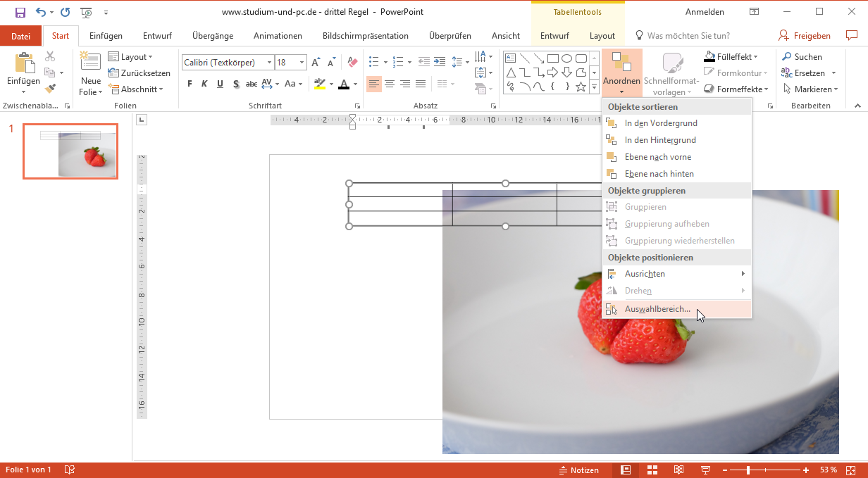
Task: Toggle text shadow (S)
Action: coord(235,84)
